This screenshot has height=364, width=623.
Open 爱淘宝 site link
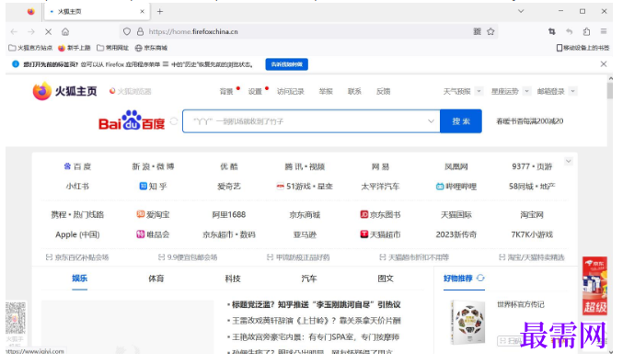click(x=153, y=215)
